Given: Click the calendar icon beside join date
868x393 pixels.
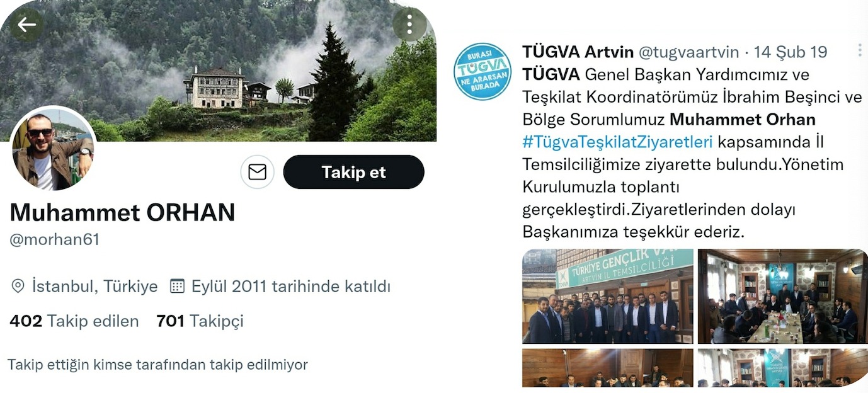Looking at the screenshot, I should [178, 287].
